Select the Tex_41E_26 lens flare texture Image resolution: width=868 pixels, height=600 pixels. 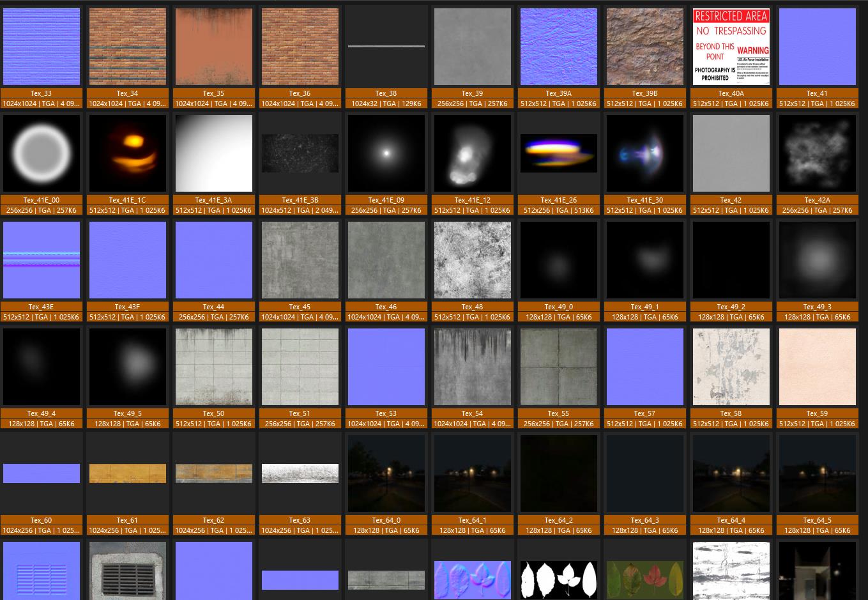pos(559,153)
